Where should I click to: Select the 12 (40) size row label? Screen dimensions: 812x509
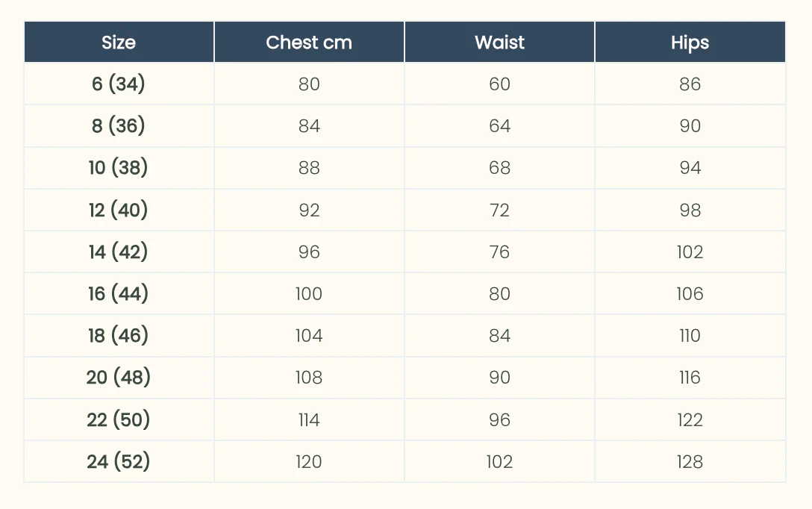coord(119,210)
